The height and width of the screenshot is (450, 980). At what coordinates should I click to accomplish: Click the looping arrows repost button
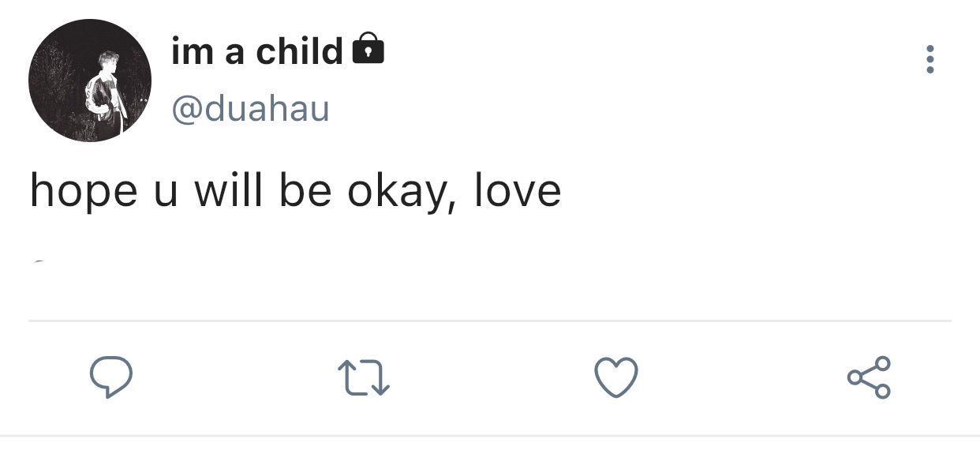pos(363,377)
